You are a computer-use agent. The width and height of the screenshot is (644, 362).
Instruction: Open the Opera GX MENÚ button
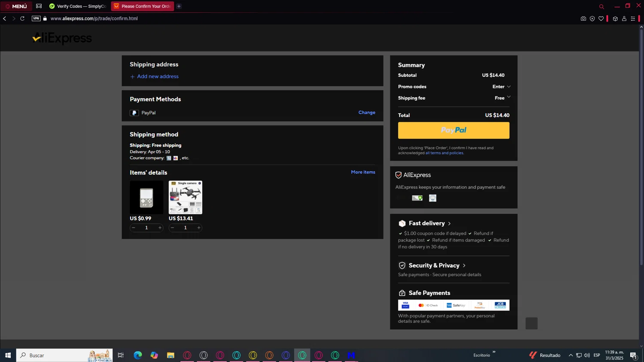[x=16, y=6]
